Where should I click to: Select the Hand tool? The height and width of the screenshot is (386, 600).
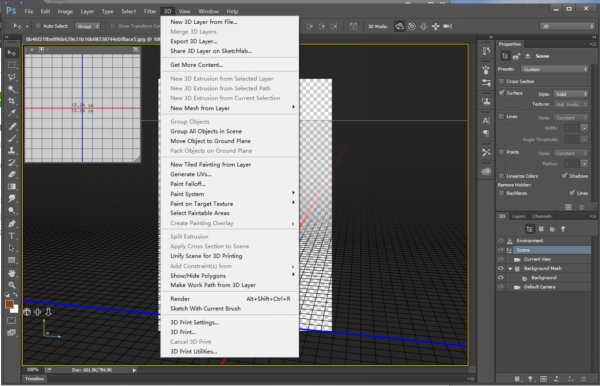11,273
